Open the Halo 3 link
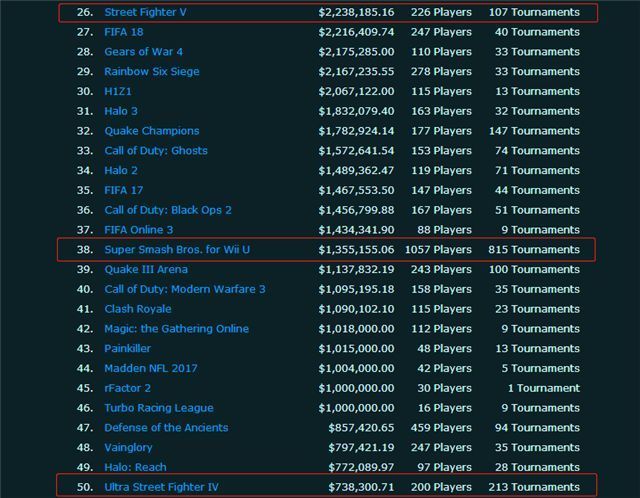This screenshot has height=498, width=640. (121, 111)
